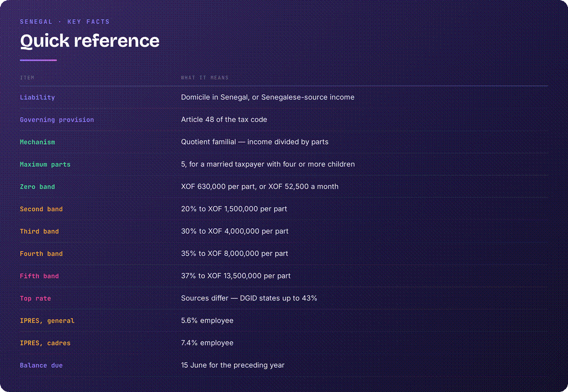This screenshot has height=392, width=568.
Task: Click the Governing provision label
Action: 57,120
